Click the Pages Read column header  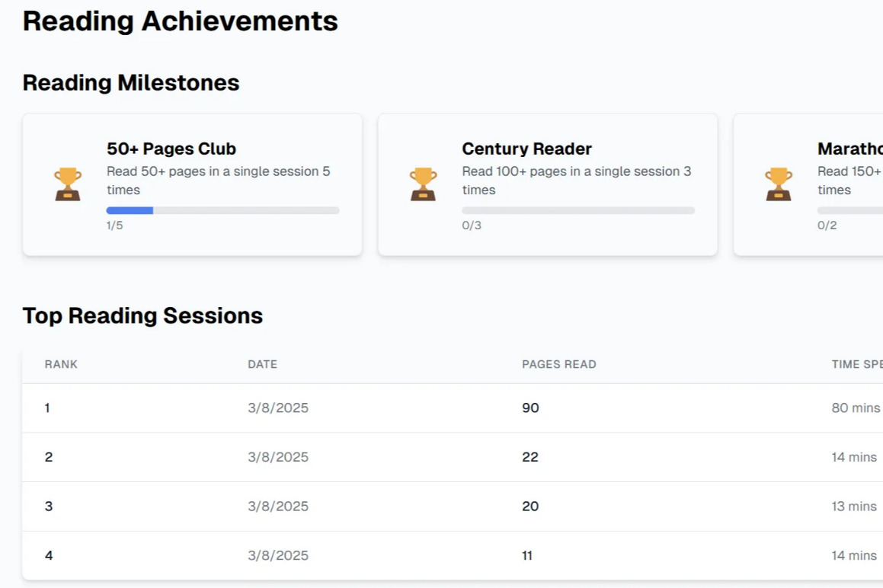point(558,364)
